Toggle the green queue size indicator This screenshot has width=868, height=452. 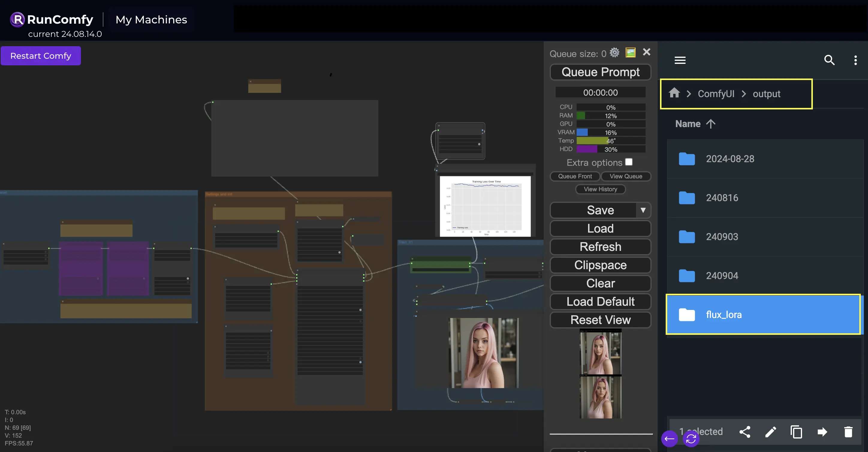click(x=630, y=52)
